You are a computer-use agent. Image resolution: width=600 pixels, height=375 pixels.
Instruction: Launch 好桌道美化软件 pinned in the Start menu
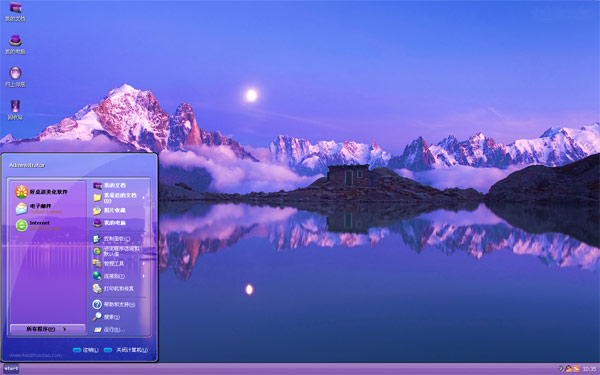(41, 192)
